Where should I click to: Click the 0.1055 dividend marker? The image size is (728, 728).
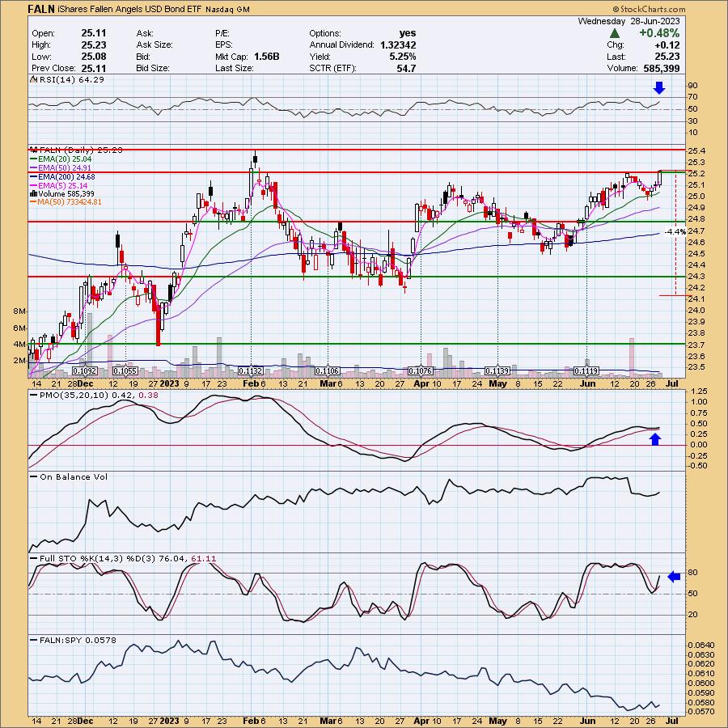[x=125, y=371]
